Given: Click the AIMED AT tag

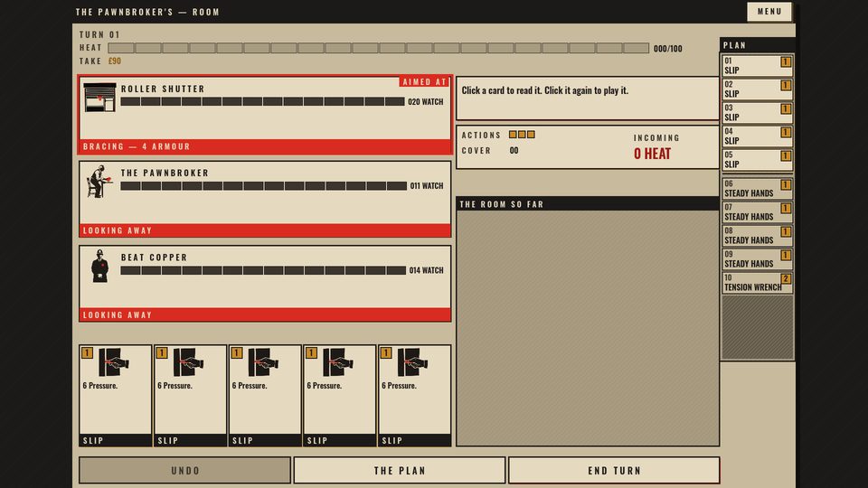Looking at the screenshot, I should (x=425, y=82).
